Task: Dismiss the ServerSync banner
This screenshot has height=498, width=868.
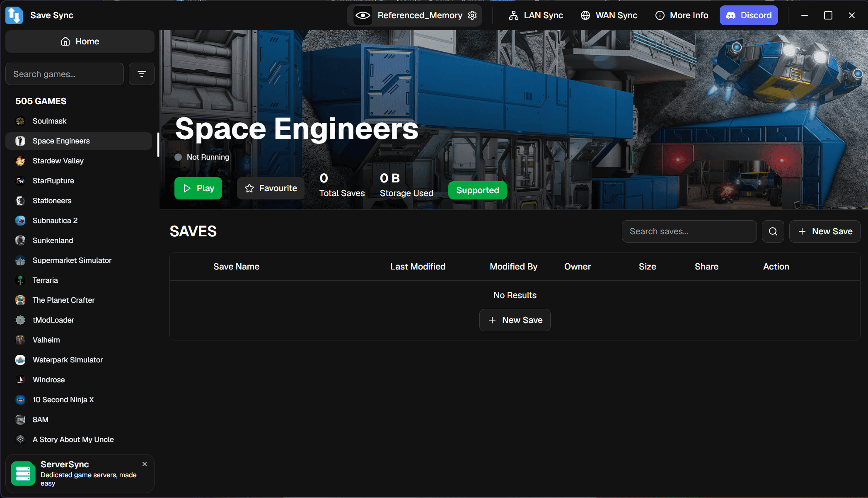Action: point(145,464)
